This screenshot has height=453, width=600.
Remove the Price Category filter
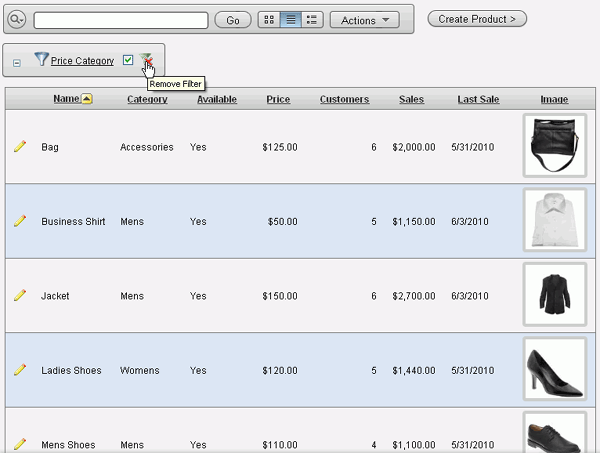146,60
